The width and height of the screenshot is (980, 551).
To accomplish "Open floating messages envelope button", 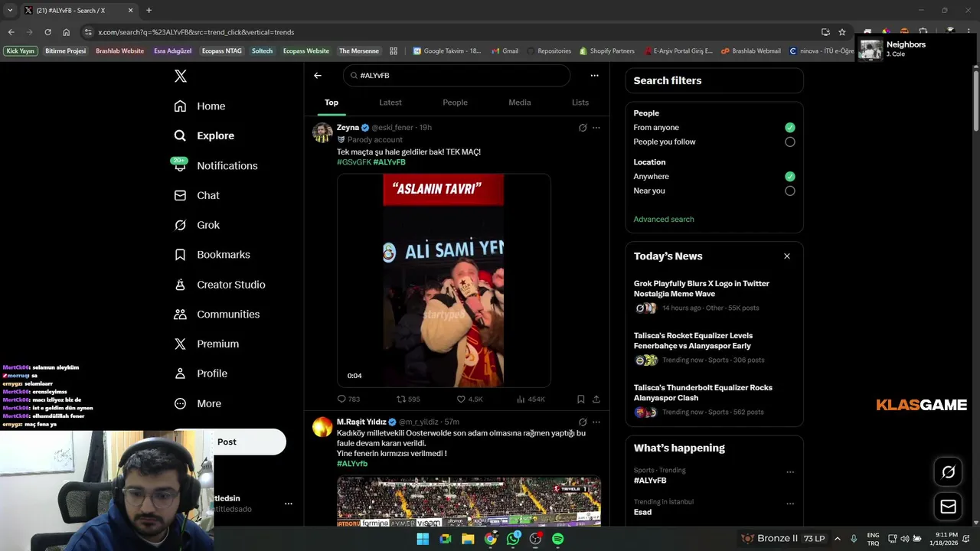I will (x=948, y=507).
